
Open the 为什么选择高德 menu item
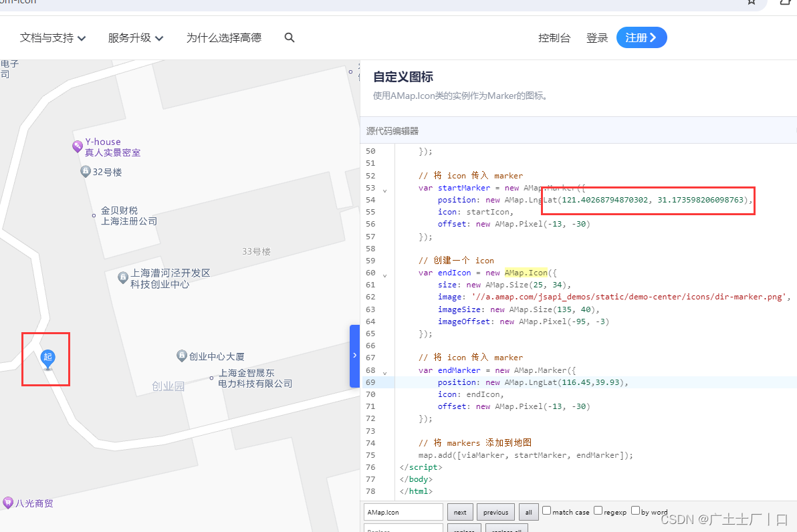click(x=223, y=37)
